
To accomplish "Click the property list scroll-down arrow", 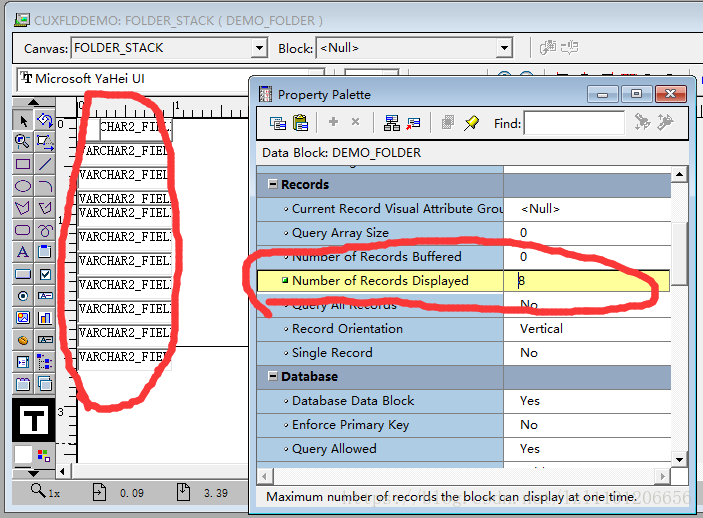I will [x=680, y=459].
